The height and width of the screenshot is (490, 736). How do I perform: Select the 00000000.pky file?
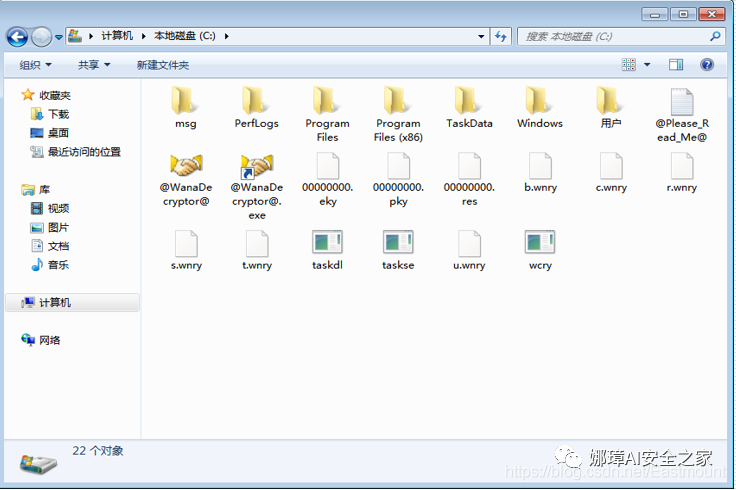point(399,179)
